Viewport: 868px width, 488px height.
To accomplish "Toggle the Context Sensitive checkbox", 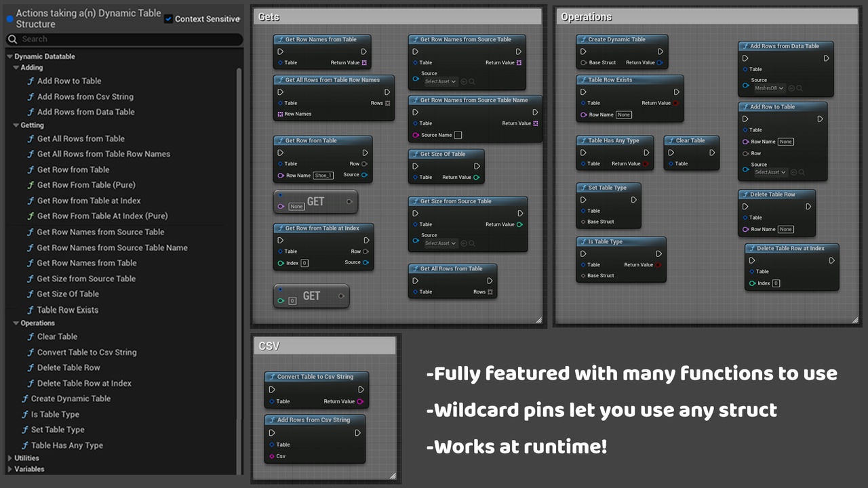I will click(x=169, y=19).
